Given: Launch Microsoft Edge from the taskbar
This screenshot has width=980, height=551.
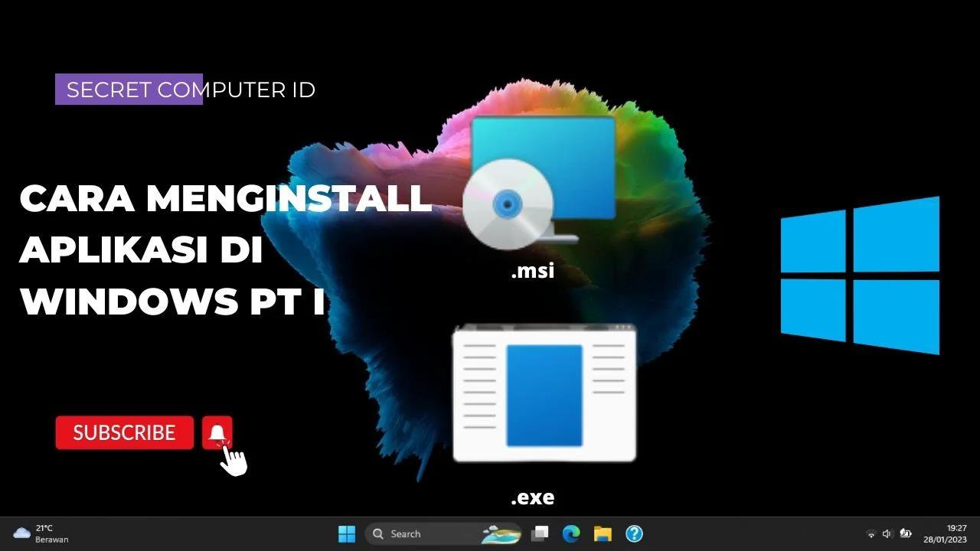Looking at the screenshot, I should [x=571, y=533].
